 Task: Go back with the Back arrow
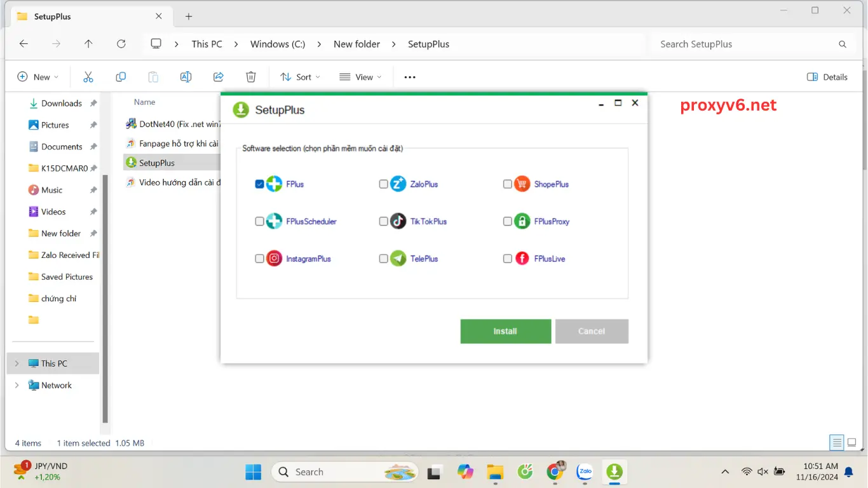pyautogui.click(x=24, y=44)
